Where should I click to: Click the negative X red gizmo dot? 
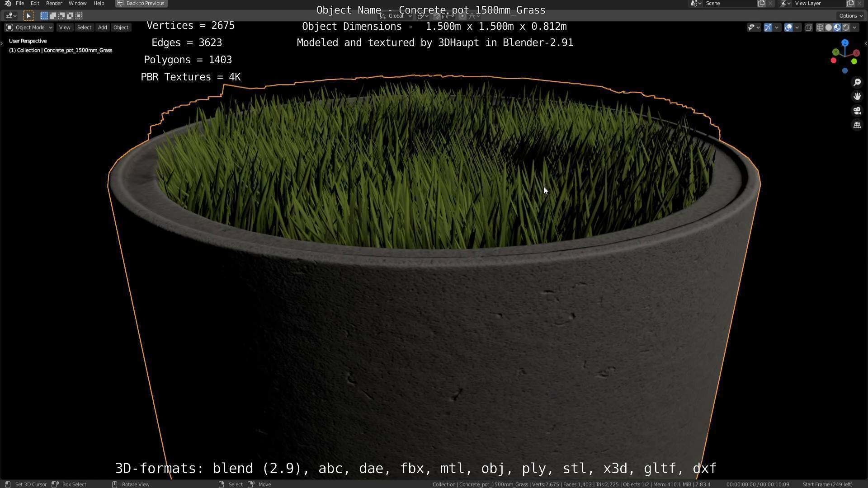click(x=834, y=61)
